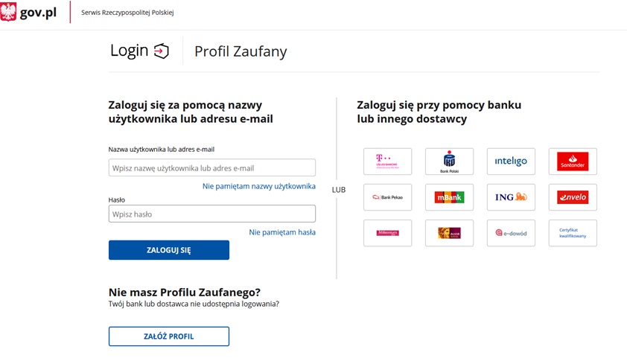Choose the Envelo login tile
Viewport: 627px width, 364px height.
(x=573, y=197)
